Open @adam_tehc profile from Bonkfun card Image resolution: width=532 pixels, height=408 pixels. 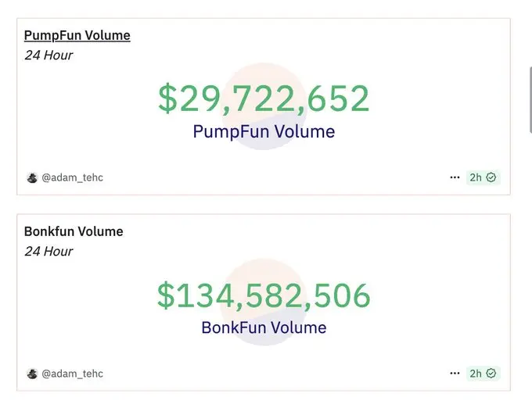72,374
